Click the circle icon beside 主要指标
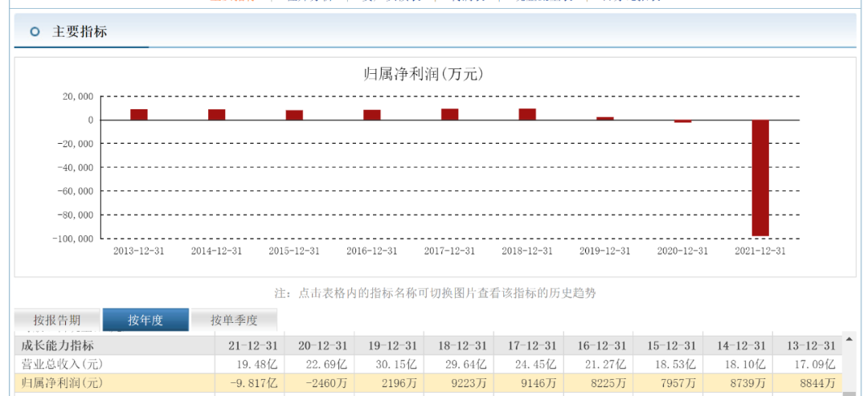The width and height of the screenshot is (868, 396). 35,32
